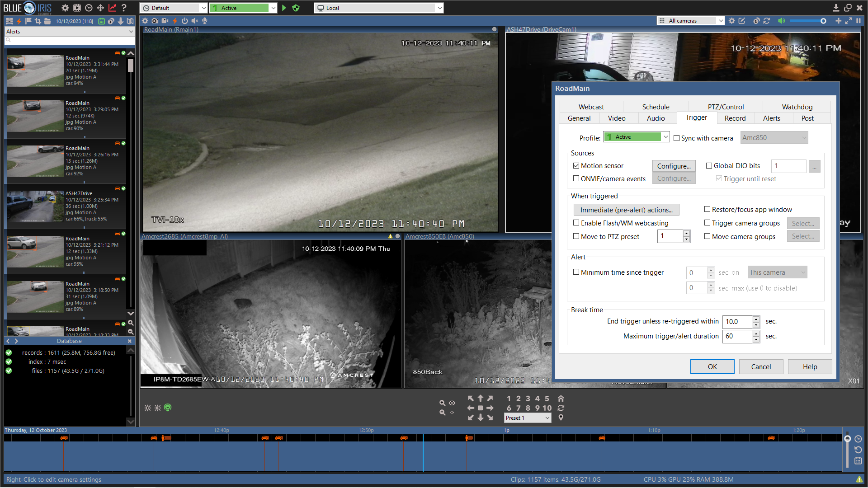Click green IR light bulb icon

(x=168, y=408)
